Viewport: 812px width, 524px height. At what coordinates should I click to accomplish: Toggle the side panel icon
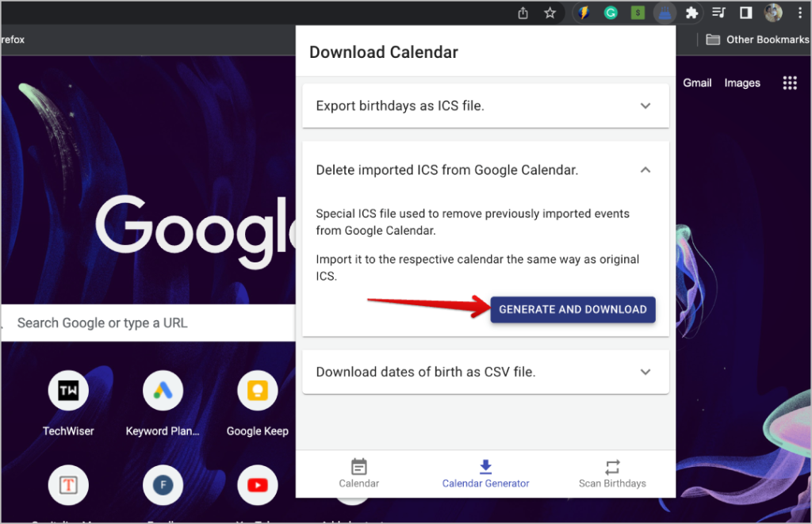point(745,13)
